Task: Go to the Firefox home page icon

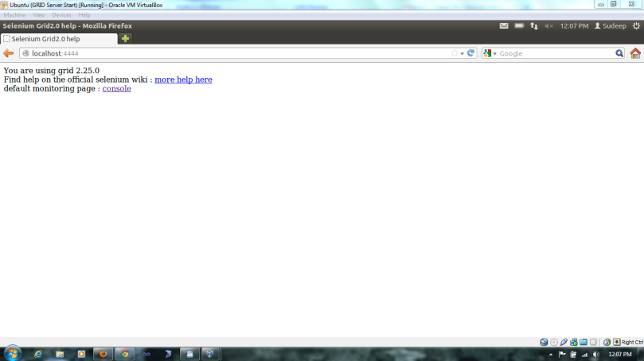Action: pos(635,53)
